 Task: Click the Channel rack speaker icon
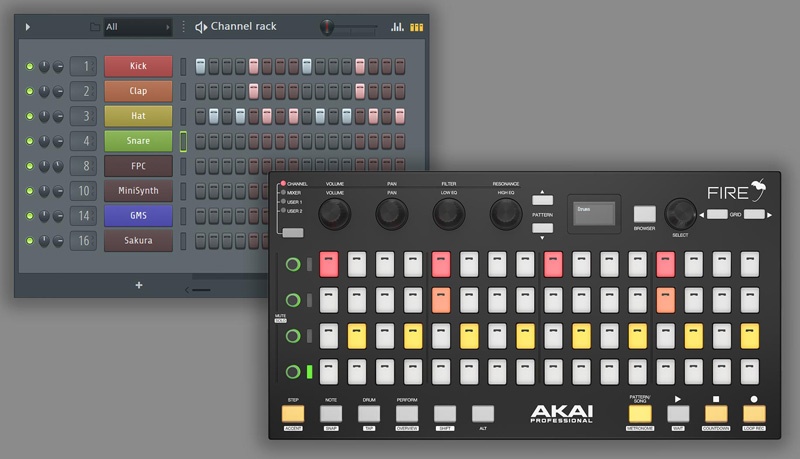201,27
